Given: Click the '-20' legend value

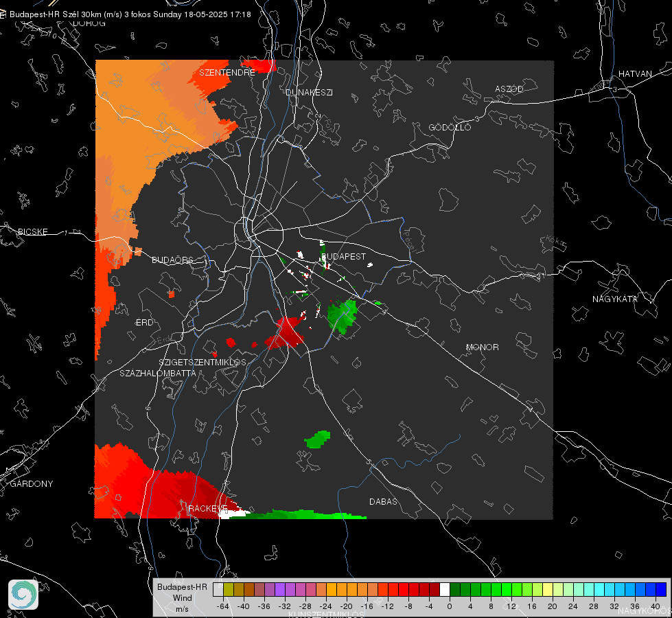Looking at the screenshot, I should coord(346,606).
